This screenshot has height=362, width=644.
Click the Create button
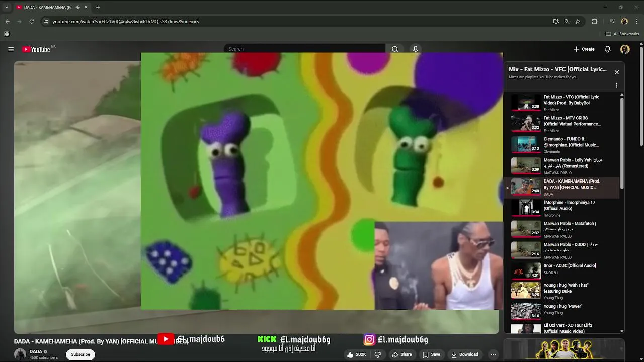(584, 49)
